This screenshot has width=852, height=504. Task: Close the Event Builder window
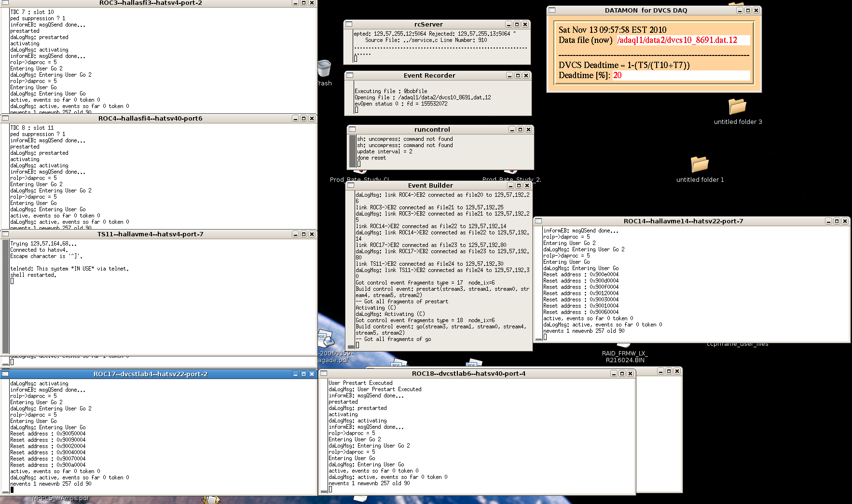tap(527, 185)
